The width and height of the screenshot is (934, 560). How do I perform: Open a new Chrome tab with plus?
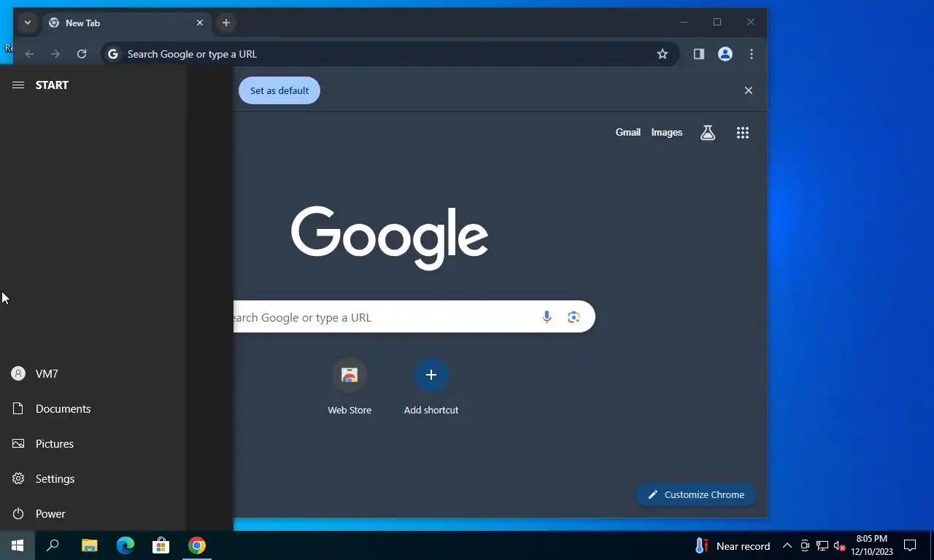pyautogui.click(x=226, y=23)
